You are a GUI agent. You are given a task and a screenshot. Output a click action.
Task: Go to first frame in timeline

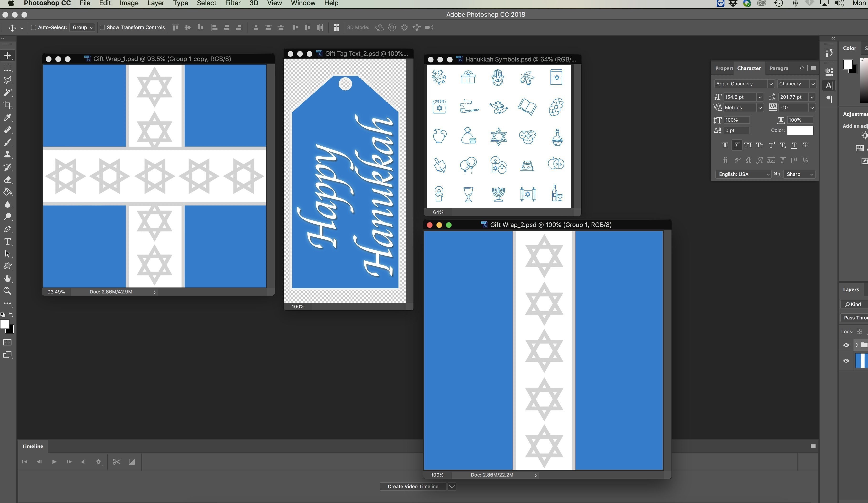point(25,462)
